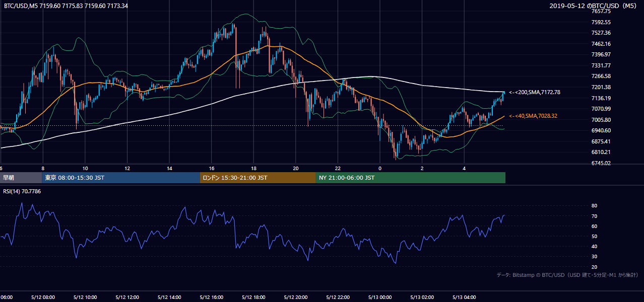Click hour label 12 under price chart
The width and height of the screenshot is (644, 302).
(127, 168)
